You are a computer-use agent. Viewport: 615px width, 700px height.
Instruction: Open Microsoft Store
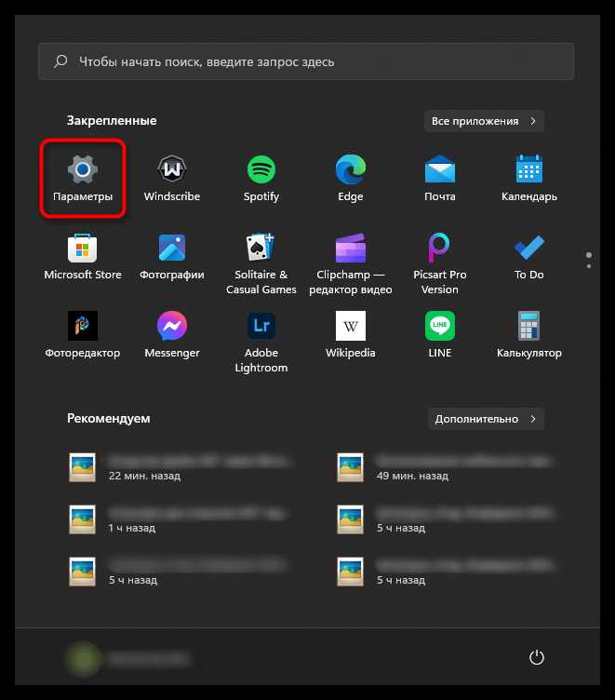tap(83, 257)
